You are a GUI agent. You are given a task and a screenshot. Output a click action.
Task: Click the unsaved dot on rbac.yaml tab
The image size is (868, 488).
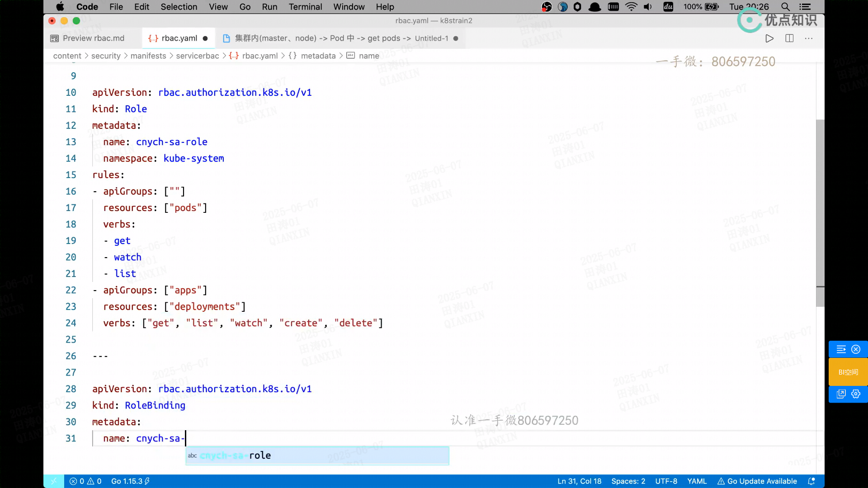tap(205, 38)
